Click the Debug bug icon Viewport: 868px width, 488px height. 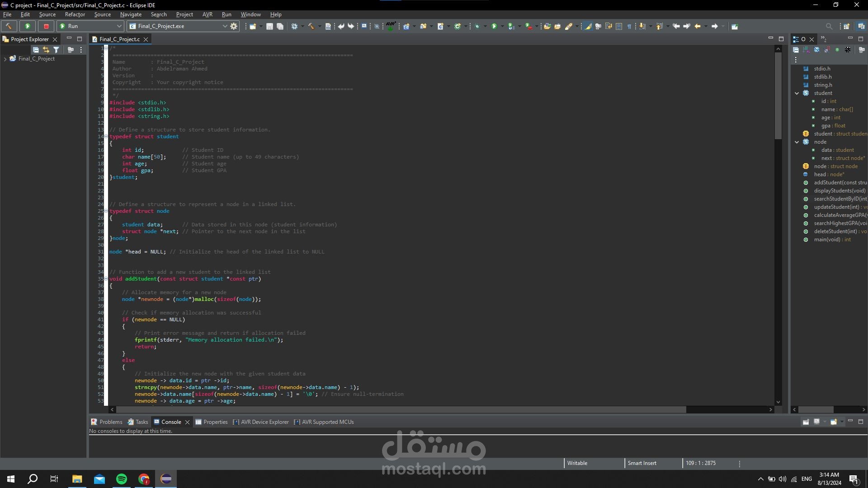click(477, 26)
